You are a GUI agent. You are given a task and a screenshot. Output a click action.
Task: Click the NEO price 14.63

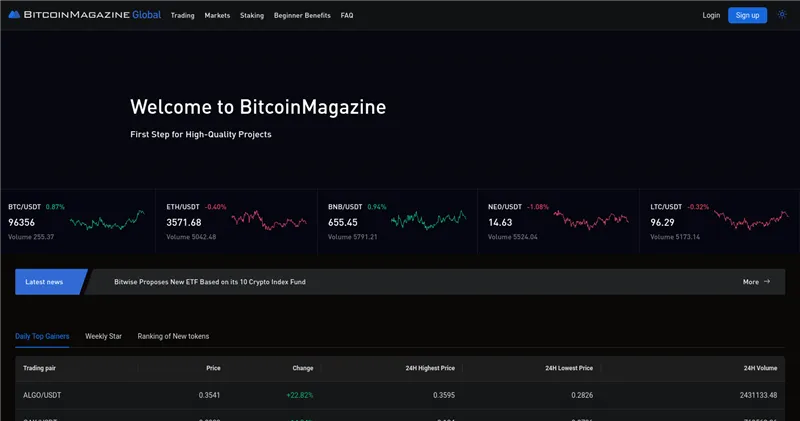(500, 222)
